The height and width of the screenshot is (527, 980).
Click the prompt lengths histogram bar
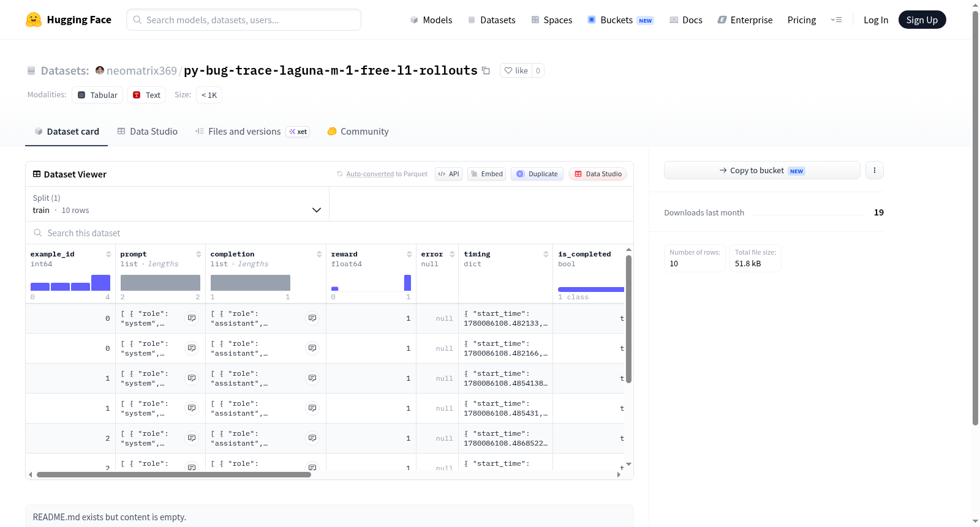[160, 283]
